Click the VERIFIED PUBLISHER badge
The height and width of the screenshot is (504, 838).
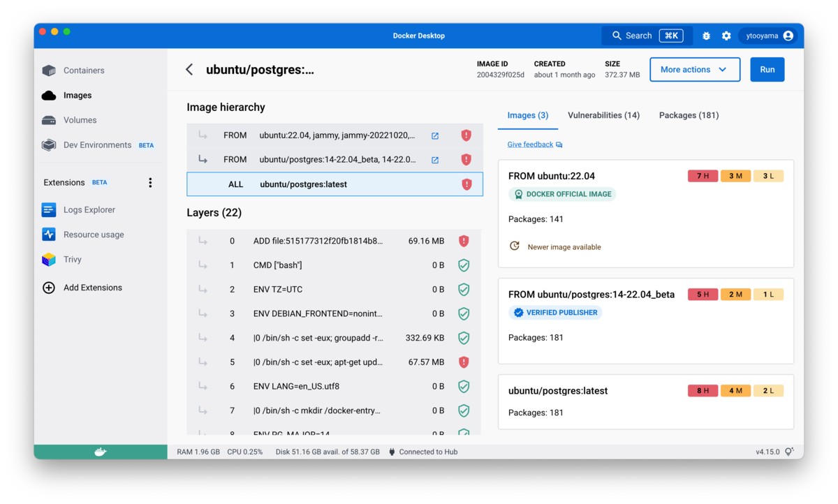coord(555,313)
